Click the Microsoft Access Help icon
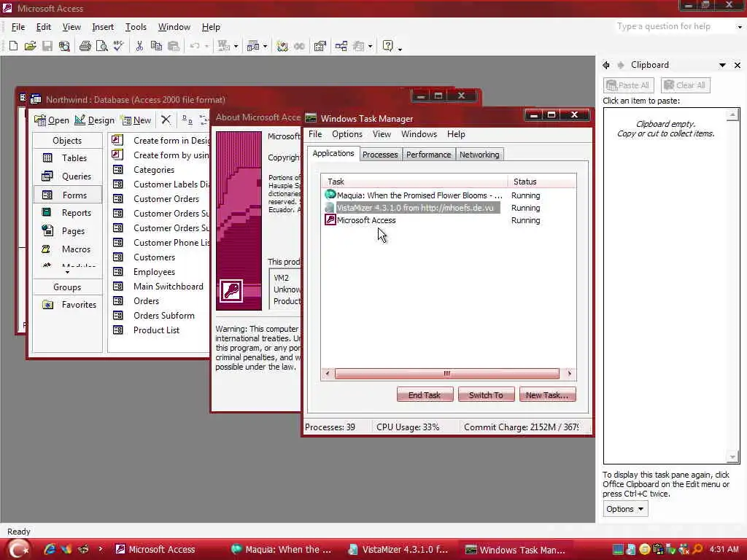The image size is (747, 560). [388, 46]
